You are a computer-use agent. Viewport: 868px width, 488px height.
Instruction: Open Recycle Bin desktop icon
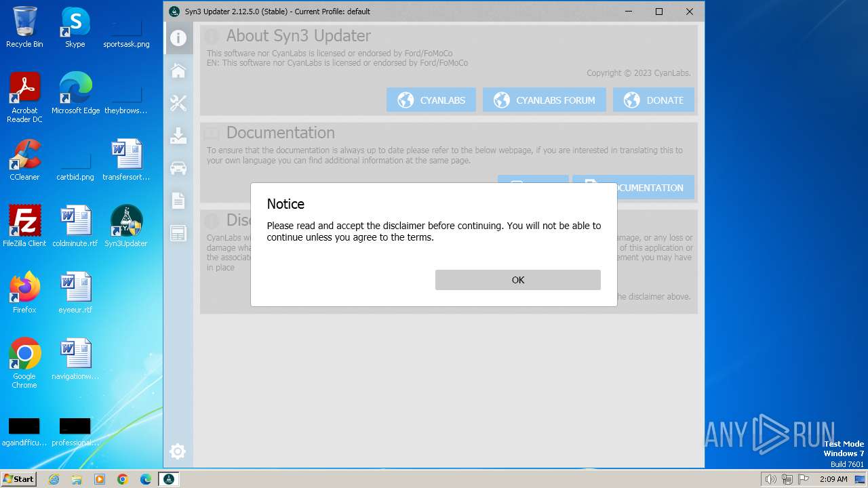click(x=24, y=28)
